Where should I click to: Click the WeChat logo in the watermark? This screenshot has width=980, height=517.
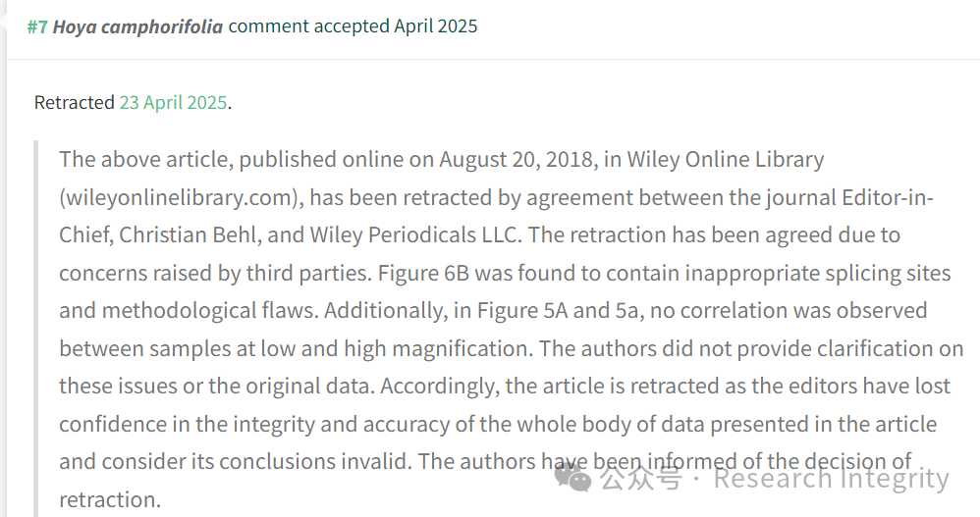[572, 479]
